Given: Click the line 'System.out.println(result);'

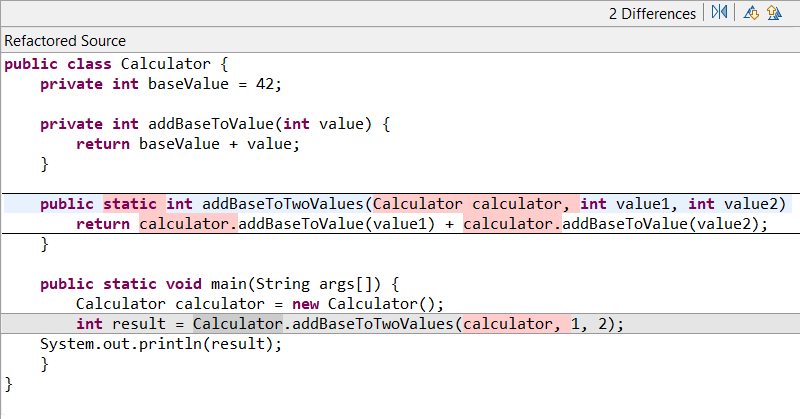Looking at the screenshot, I should [161, 344].
